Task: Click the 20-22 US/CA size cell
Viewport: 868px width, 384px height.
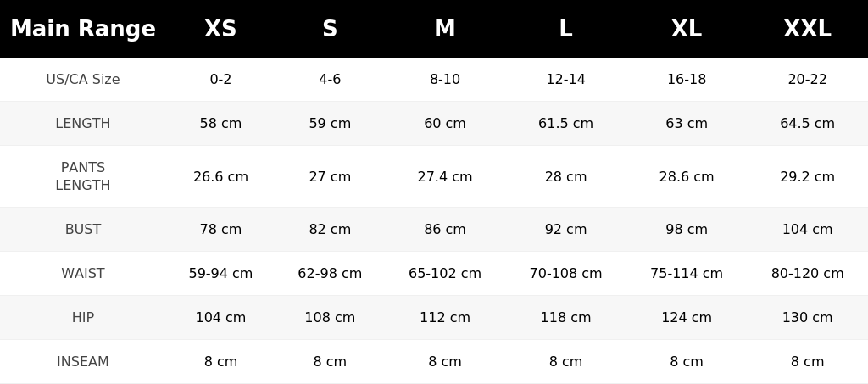Action: tap(807, 79)
